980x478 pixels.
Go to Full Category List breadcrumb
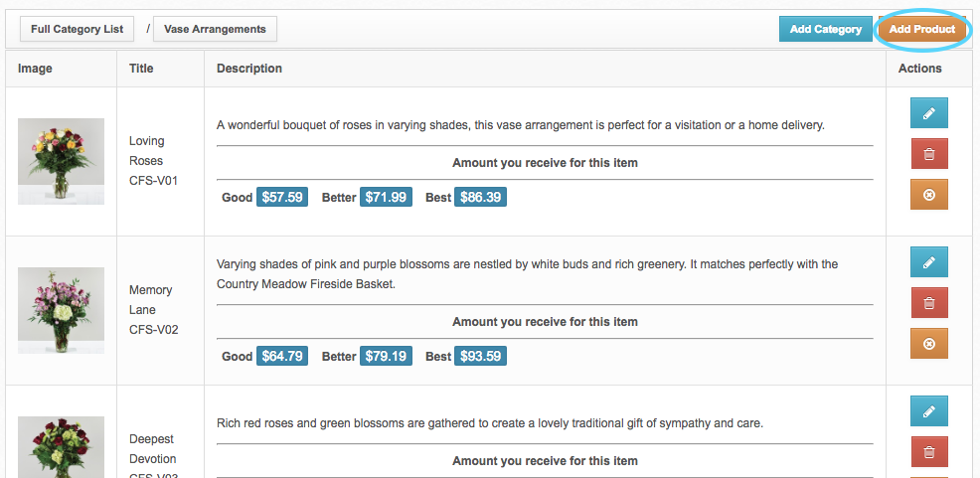tap(77, 29)
